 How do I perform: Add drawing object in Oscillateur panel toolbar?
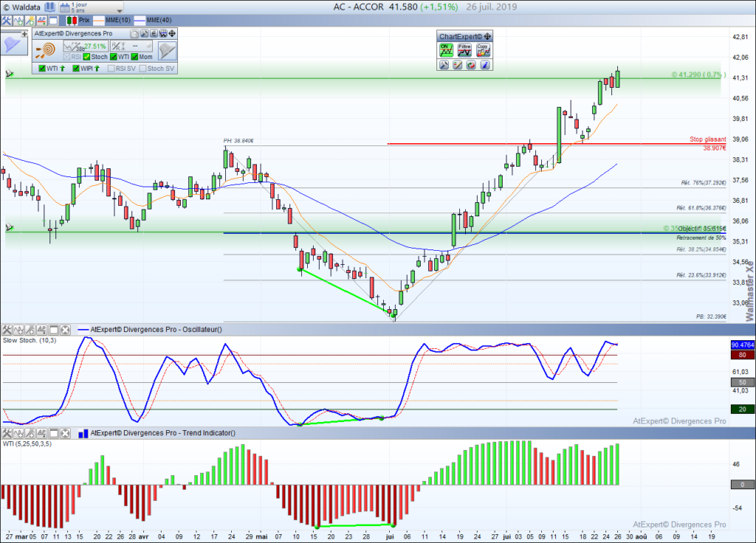(x=30, y=330)
